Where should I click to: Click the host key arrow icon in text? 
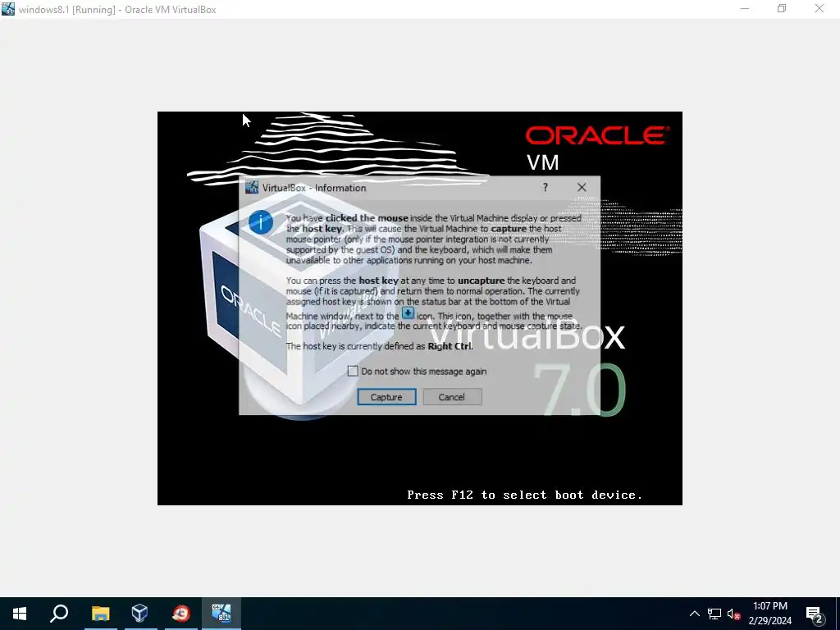[408, 313]
